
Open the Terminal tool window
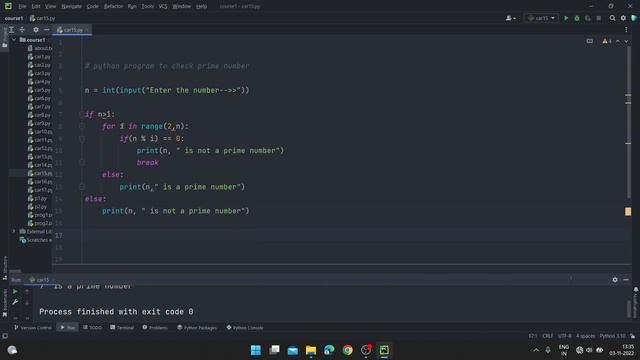tap(122, 328)
